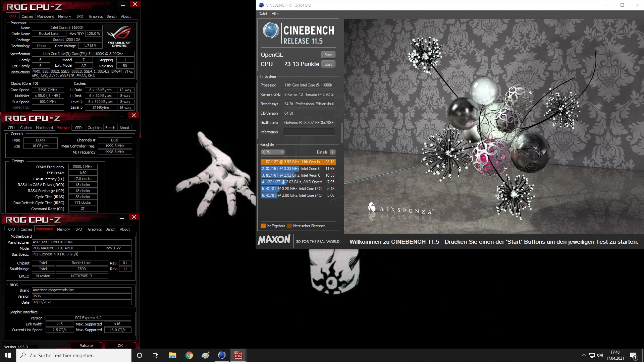Click the Cinebench panel resize handle
Image resolution: width=644 pixels, height=362 pixels.
[341, 133]
